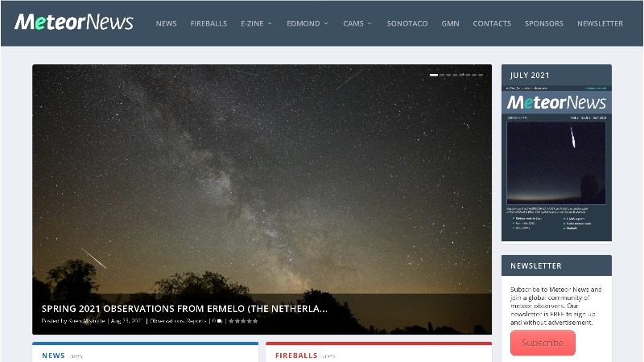Open the CONTACTS page
The width and height of the screenshot is (644, 362).
(492, 23)
